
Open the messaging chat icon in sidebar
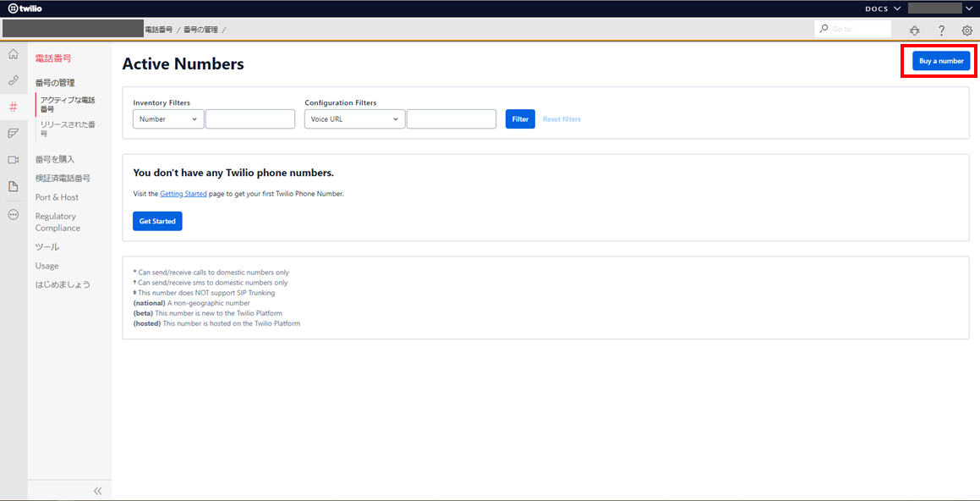coord(14,133)
